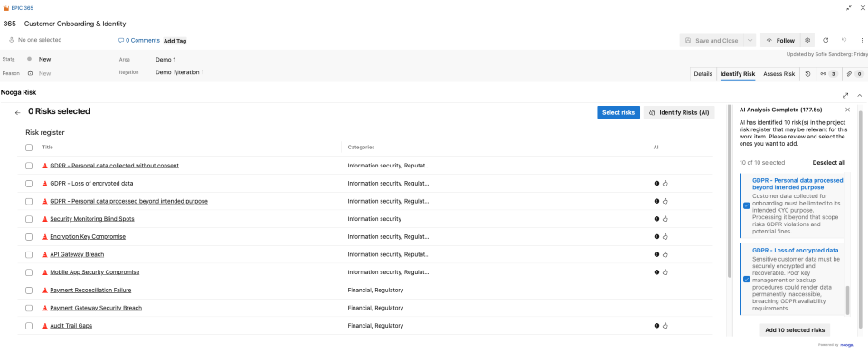Viewport: 868px width, 362px height.
Task: Click thumbs-up icon on Audit Trail Gaps row
Action: pyautogui.click(x=665, y=325)
